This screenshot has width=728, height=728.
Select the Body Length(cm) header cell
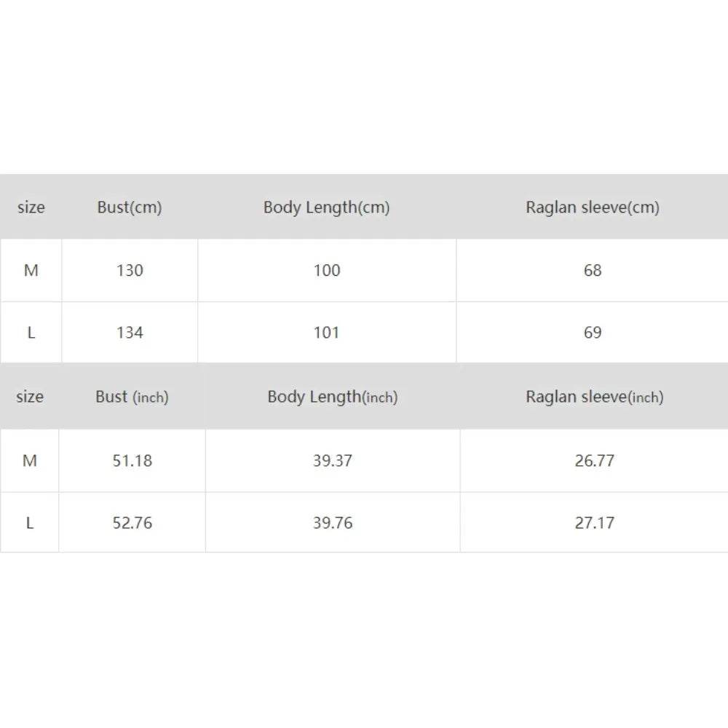pos(326,207)
